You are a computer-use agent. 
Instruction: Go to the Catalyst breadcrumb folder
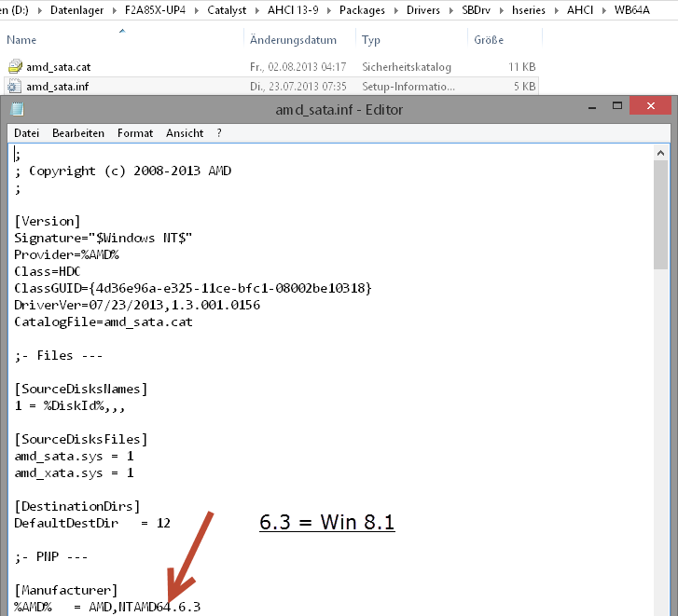click(x=227, y=10)
